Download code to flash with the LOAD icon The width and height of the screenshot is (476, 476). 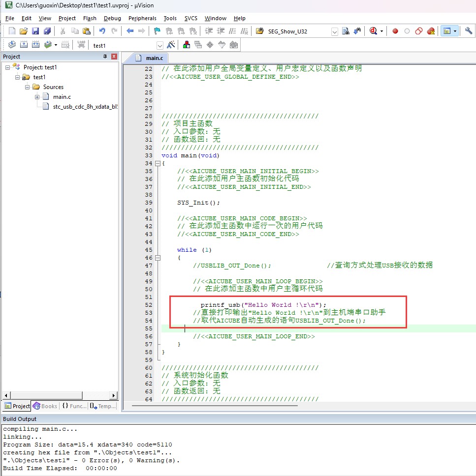tap(81, 45)
